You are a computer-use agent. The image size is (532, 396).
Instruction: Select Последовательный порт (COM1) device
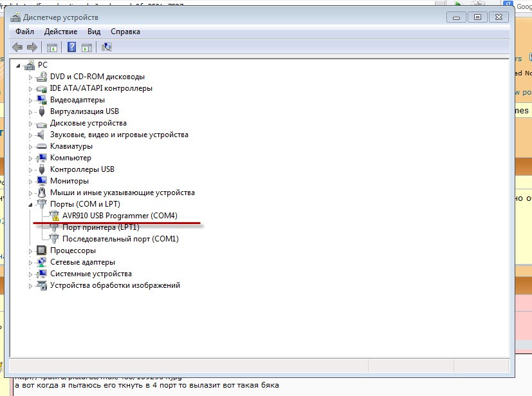[120, 239]
